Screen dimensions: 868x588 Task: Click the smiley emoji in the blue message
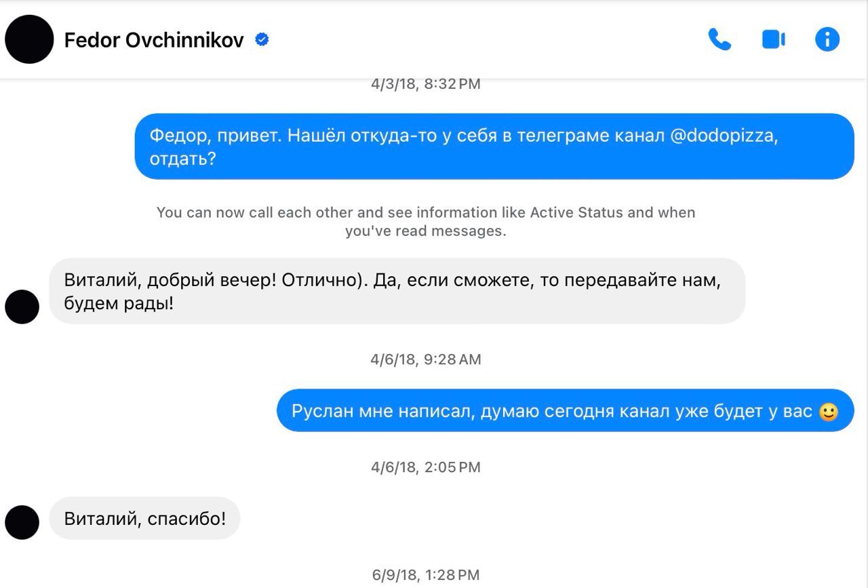(x=829, y=412)
